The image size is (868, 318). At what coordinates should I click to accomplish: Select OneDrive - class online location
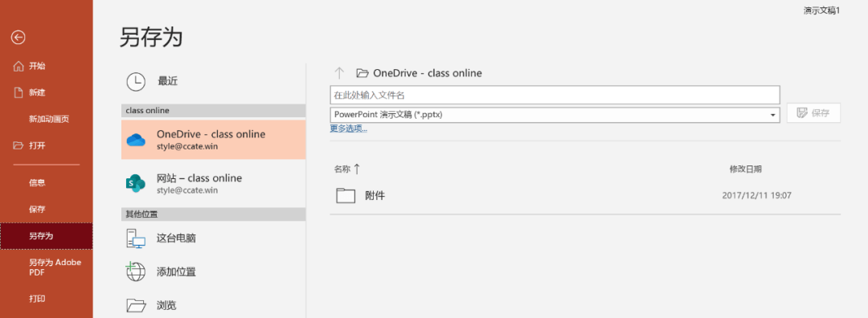(213, 140)
